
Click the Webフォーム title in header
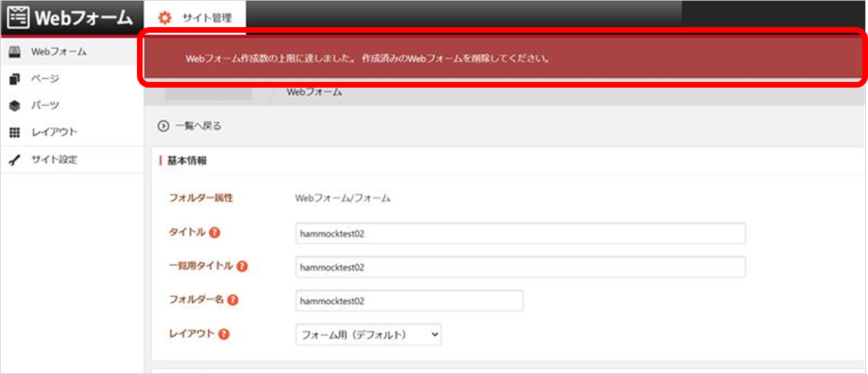82,17
